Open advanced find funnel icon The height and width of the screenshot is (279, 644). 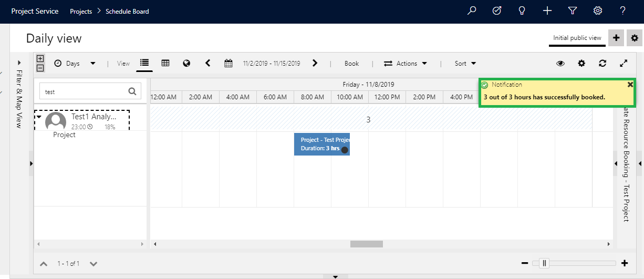573,11
